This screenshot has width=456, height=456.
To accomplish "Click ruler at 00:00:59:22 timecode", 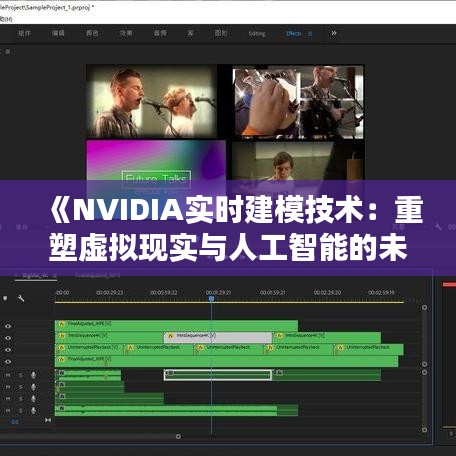I will pos(164,293).
